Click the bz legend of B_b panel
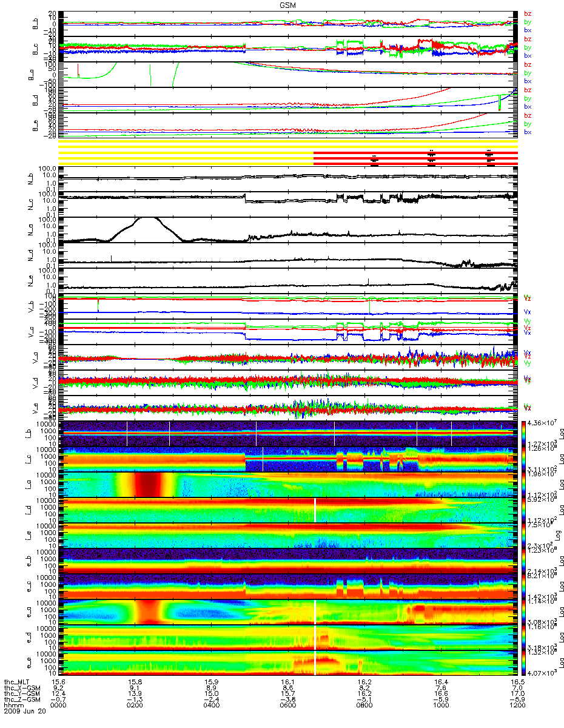This screenshot has height=728, width=564. pos(527,13)
